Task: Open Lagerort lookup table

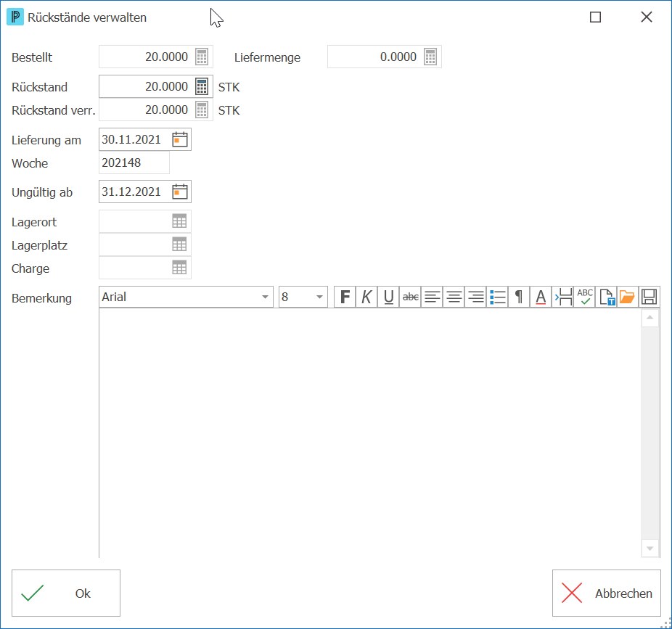Action: tap(179, 221)
